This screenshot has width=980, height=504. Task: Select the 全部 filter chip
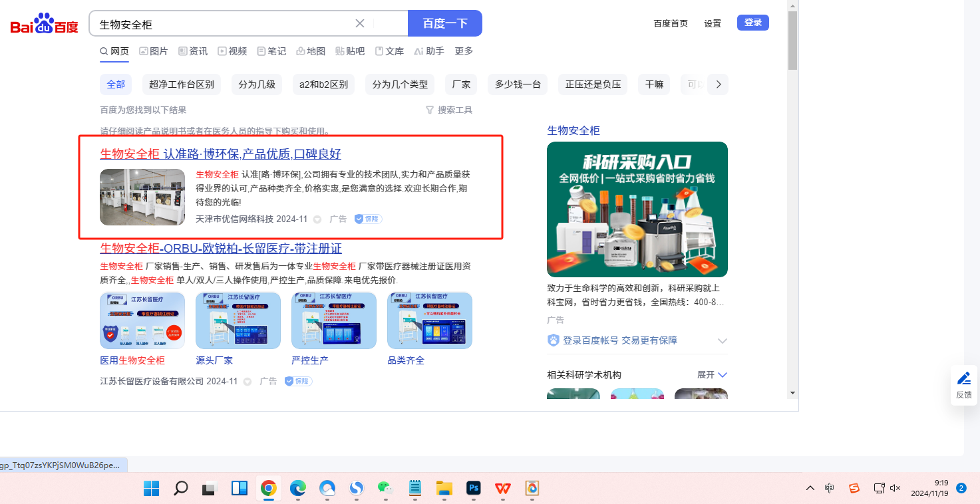point(116,84)
